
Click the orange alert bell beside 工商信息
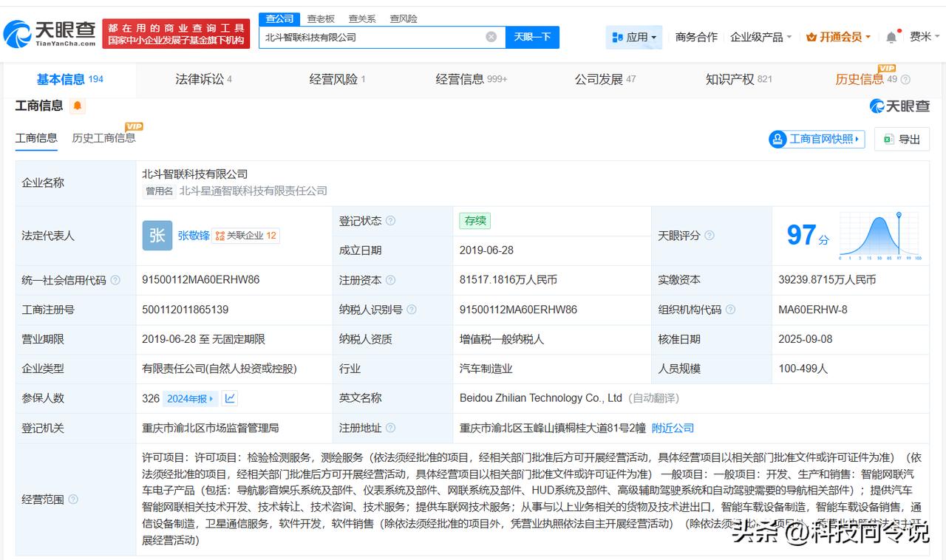point(78,106)
